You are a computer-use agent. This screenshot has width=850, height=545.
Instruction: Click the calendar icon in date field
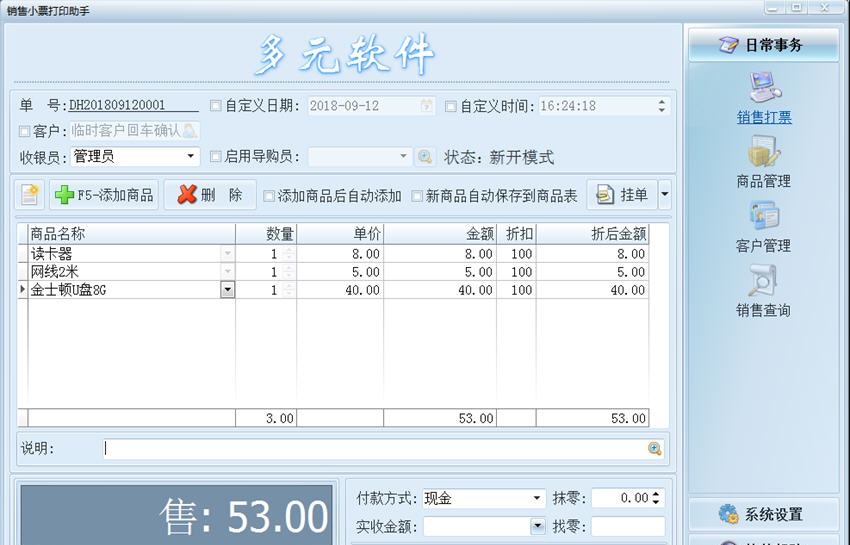(x=427, y=106)
